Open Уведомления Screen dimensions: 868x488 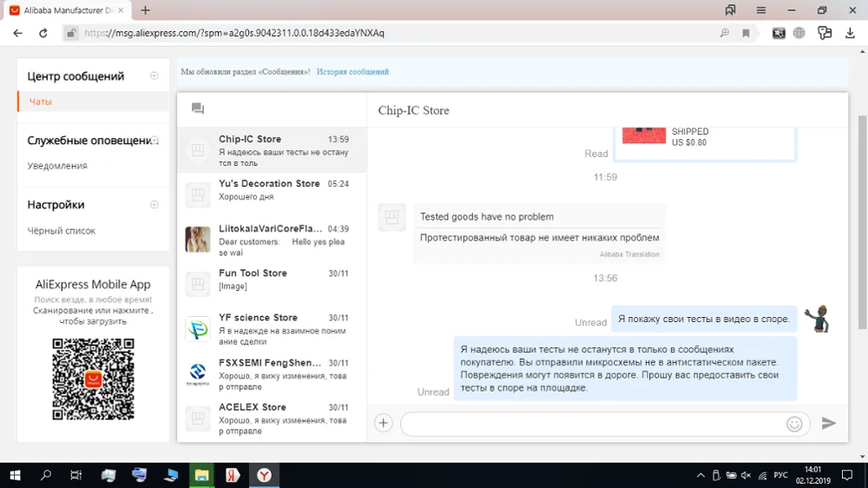pyautogui.click(x=57, y=166)
